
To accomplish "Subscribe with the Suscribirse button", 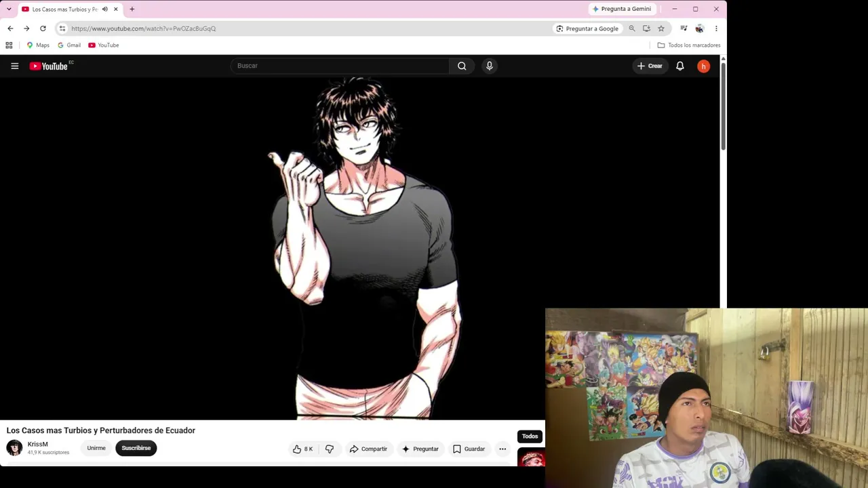I will click(x=136, y=448).
